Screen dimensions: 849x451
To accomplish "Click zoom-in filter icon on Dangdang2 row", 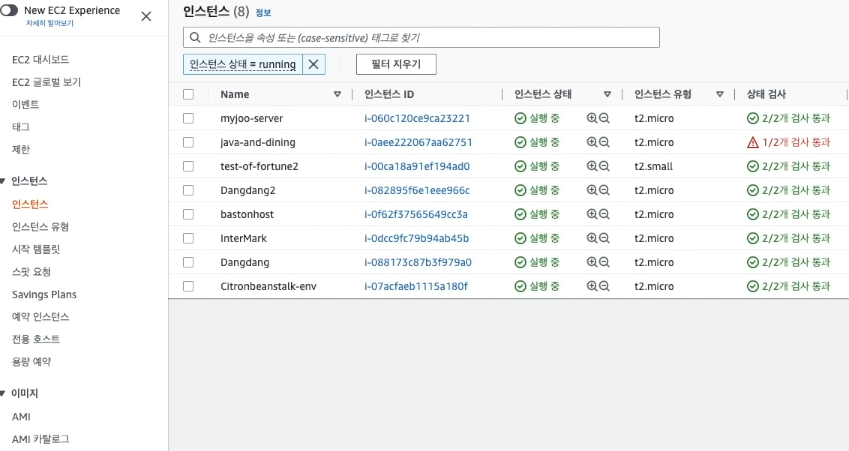I will [592, 190].
